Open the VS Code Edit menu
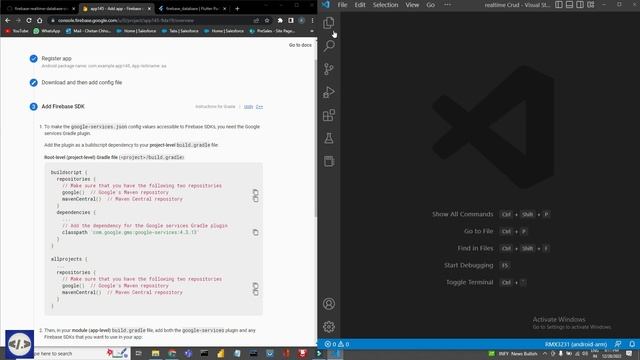 tap(360, 5)
